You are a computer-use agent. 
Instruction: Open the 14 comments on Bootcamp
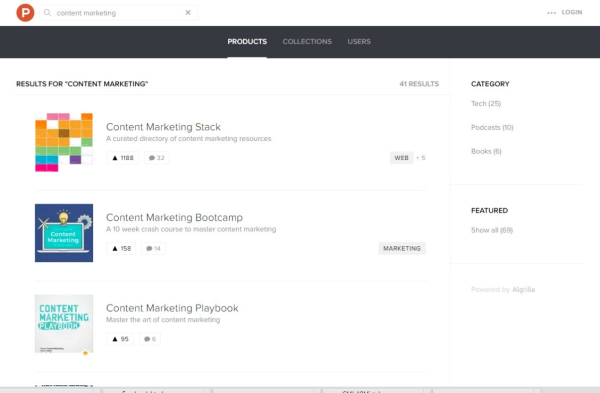[x=153, y=248]
